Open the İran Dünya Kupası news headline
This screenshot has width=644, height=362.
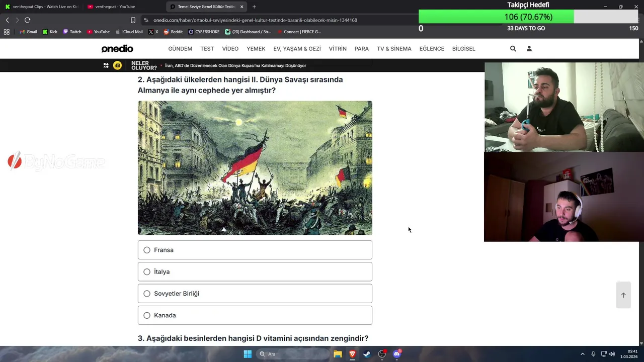(x=235, y=65)
